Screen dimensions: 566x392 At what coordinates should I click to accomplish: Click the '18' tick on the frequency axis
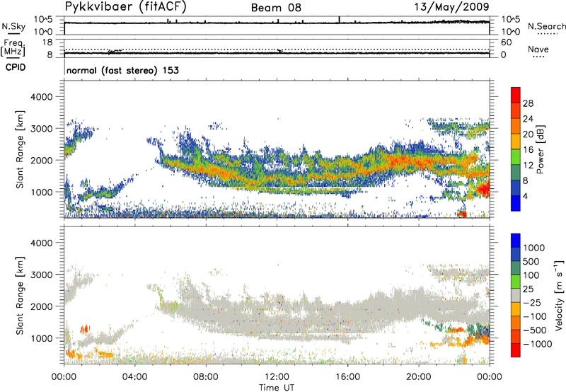(47, 42)
